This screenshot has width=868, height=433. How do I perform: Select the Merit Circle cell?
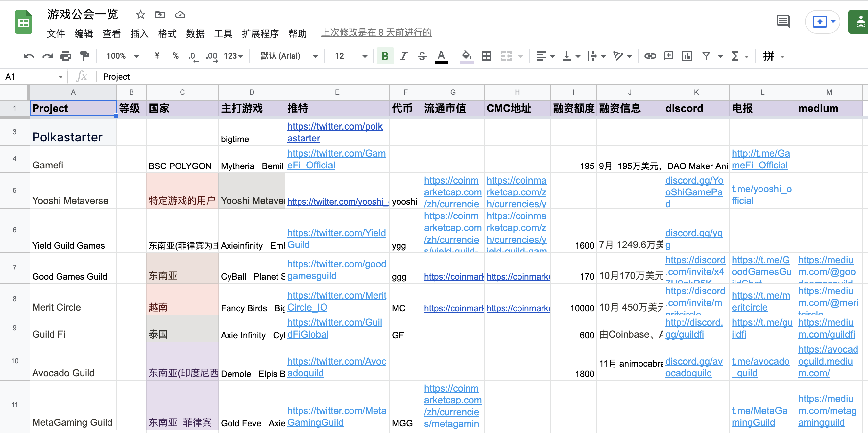tap(73, 299)
